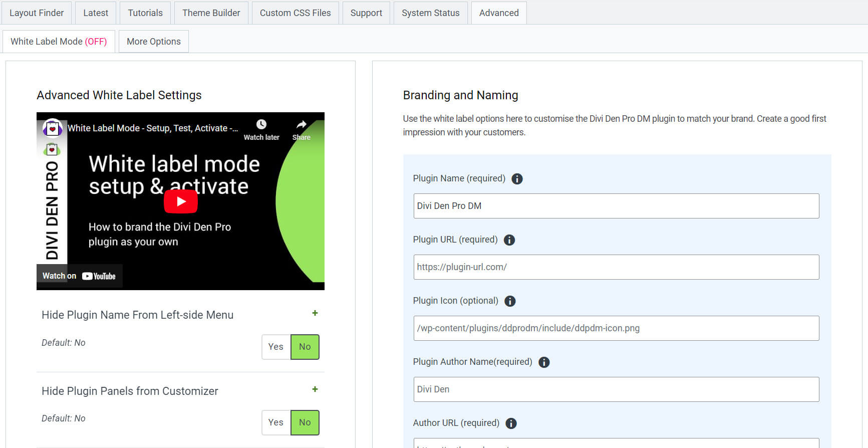
Task: Click the Plugin Name input field
Action: tap(616, 206)
